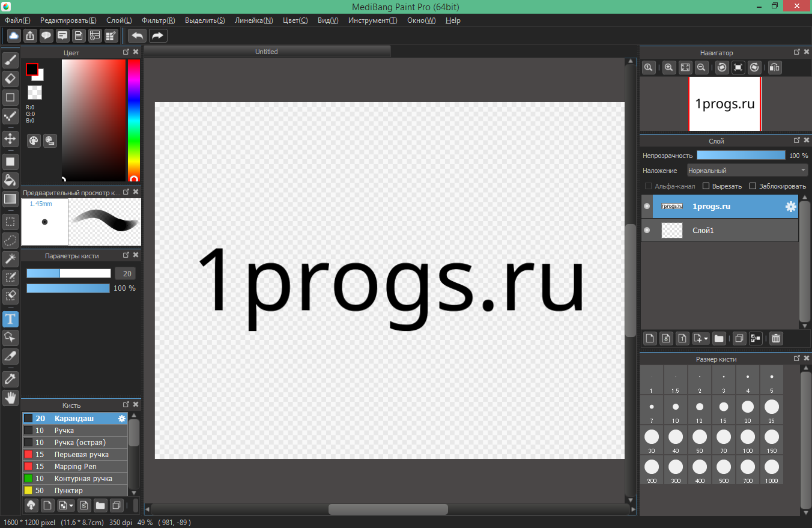Screen dimensions: 812x528
Task: Choose brush size 20 preset
Action: click(x=748, y=411)
